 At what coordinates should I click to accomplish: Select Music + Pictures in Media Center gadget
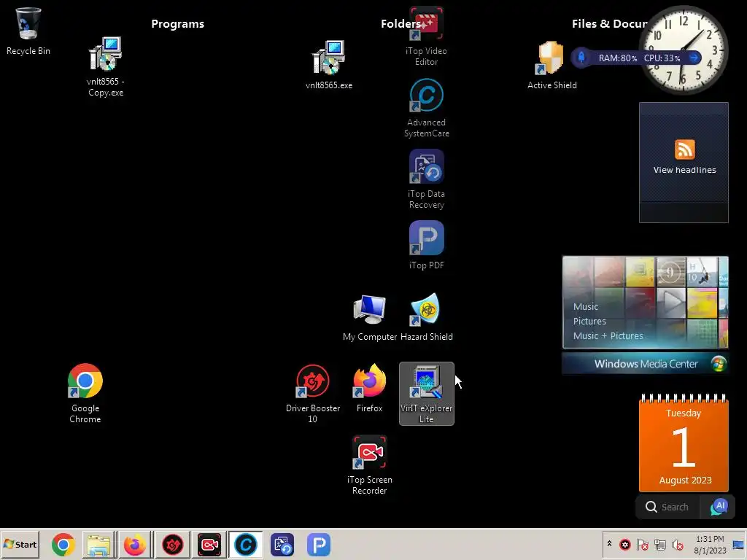608,335
